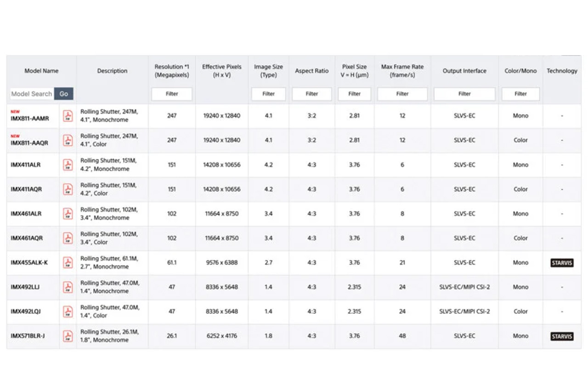This screenshot has width=588, height=392.
Task: Click PDF icon in IMX461ALR row
Action: pyautogui.click(x=68, y=214)
